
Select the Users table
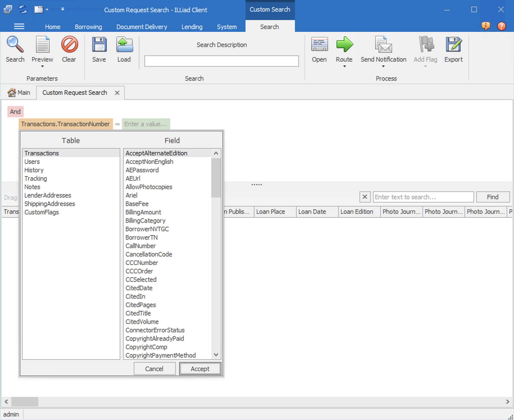tap(32, 162)
